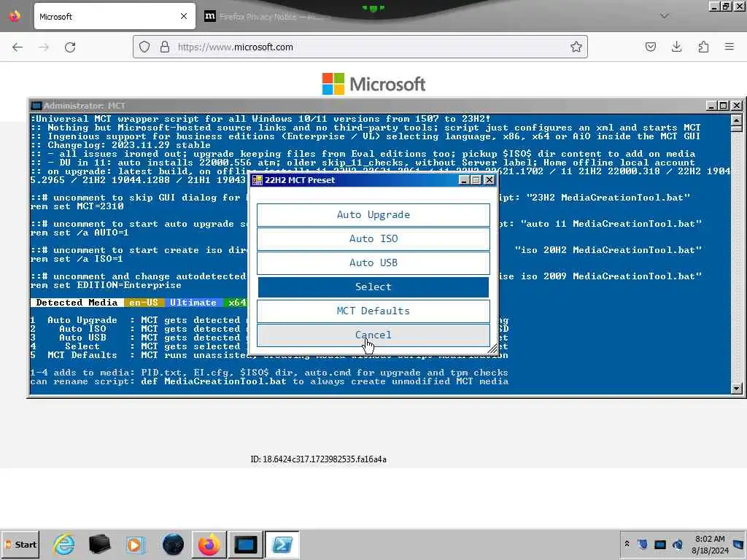Open the Firefox Extensions menu
747x560 pixels.
point(703,47)
